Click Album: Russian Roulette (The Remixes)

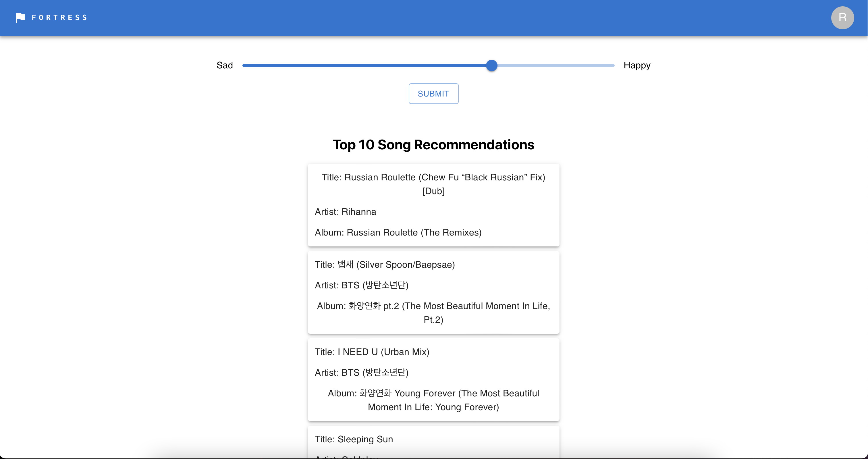tap(398, 233)
